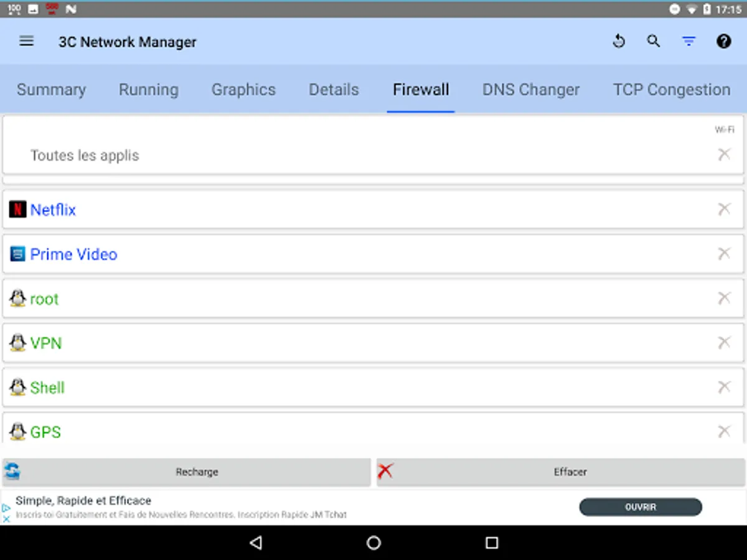Tap the Wi-Fi status bar icon
The width and height of the screenshot is (747, 560).
(x=691, y=9)
